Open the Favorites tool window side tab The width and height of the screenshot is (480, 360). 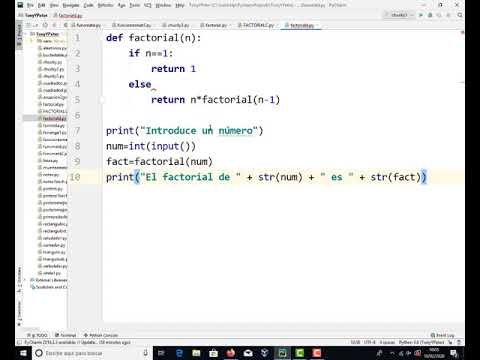[19, 313]
